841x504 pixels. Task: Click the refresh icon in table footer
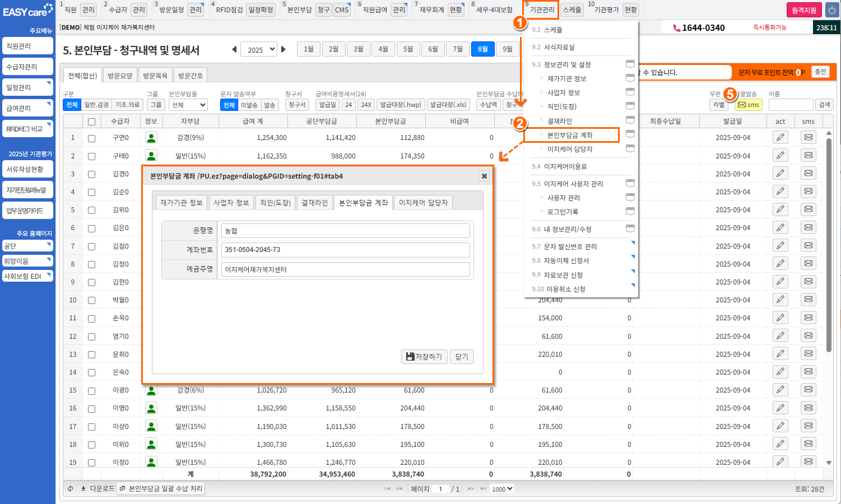(x=71, y=489)
